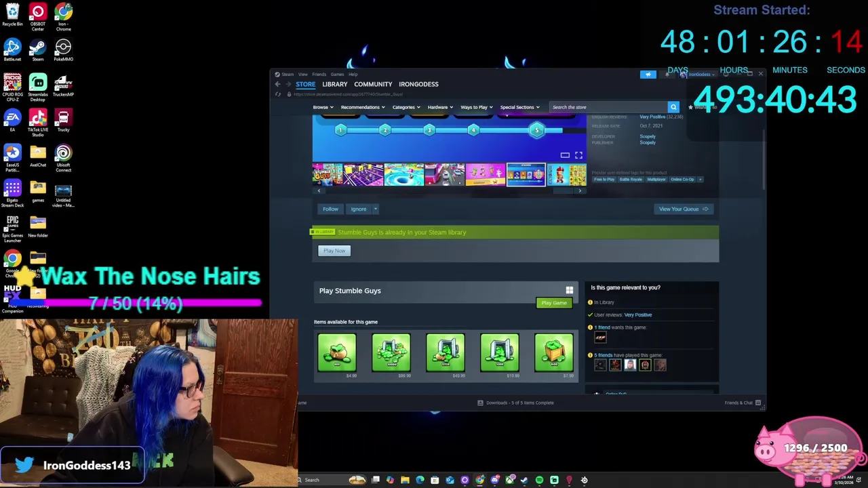Open the View menu

coord(303,74)
